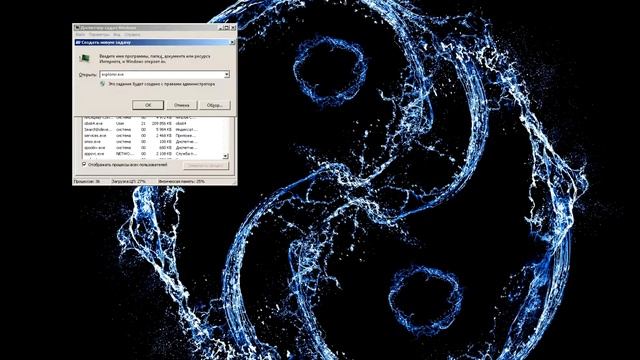Open the Справка menu in Task Manager

pyautogui.click(x=132, y=35)
